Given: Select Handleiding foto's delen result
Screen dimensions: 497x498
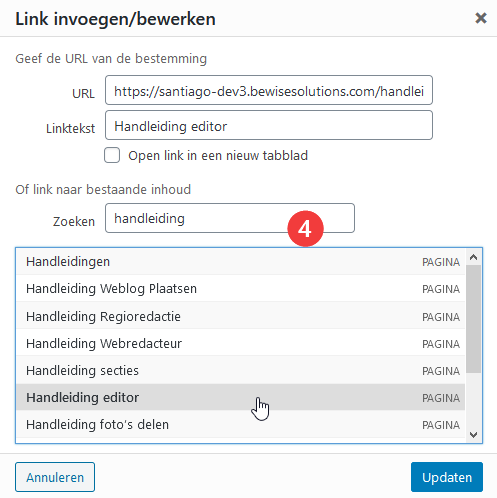Looking at the screenshot, I should coord(240,424).
